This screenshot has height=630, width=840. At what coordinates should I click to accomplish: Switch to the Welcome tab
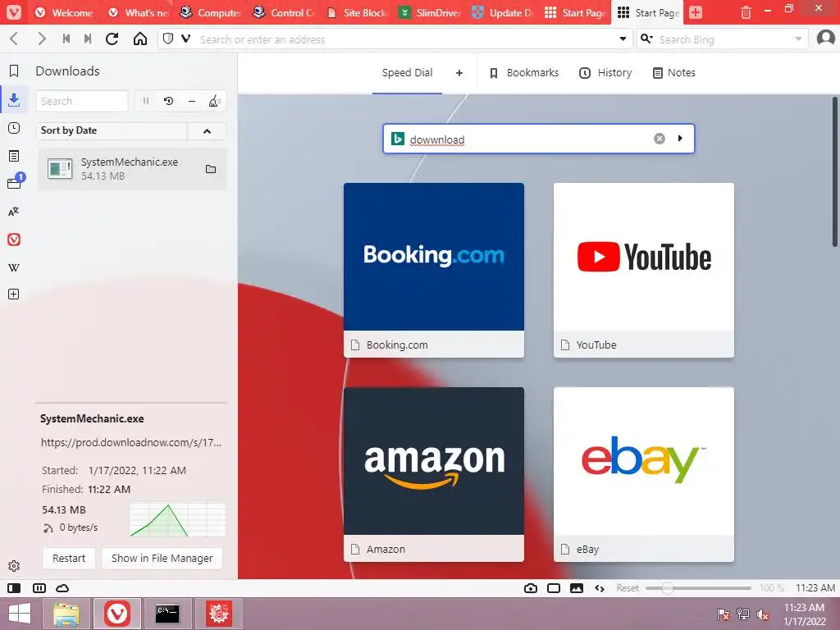click(64, 12)
